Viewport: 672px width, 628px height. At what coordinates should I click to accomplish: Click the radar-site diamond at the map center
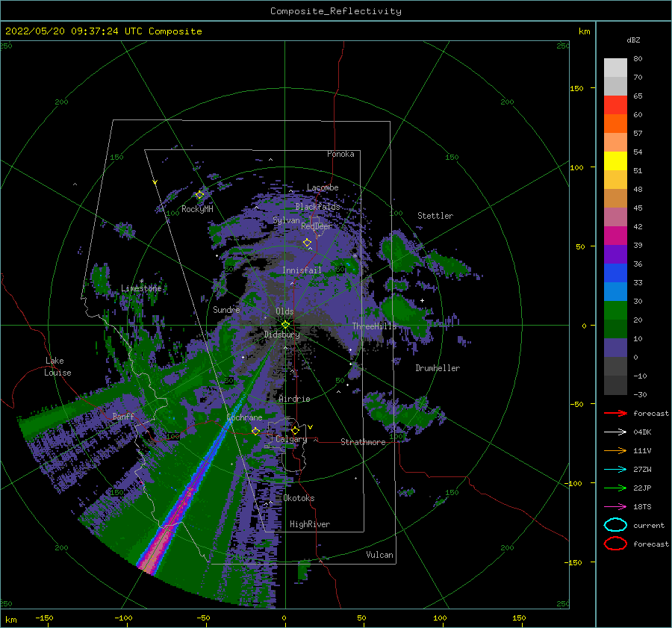tap(285, 325)
